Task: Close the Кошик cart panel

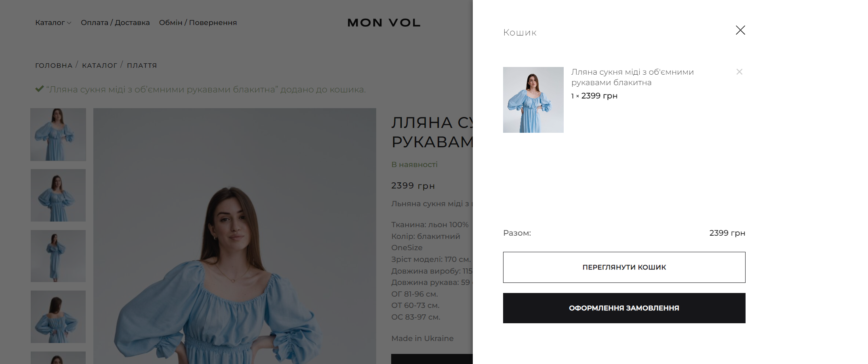Action: [740, 30]
